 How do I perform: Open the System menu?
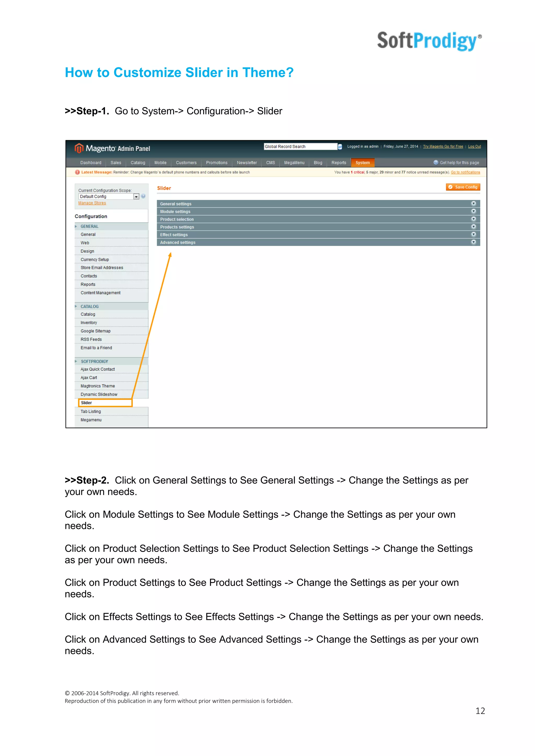pos(362,163)
